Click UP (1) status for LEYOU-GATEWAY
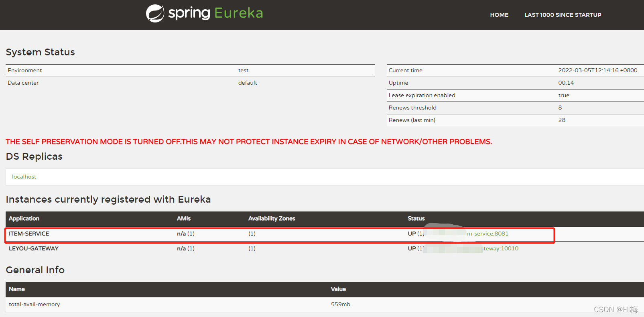The image size is (644, 317). [x=416, y=248]
